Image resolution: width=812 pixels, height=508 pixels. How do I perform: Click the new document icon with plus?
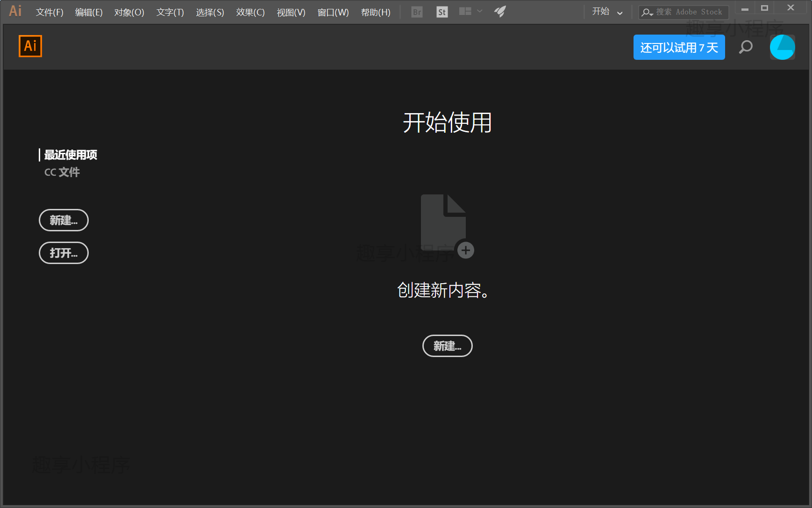(x=447, y=226)
